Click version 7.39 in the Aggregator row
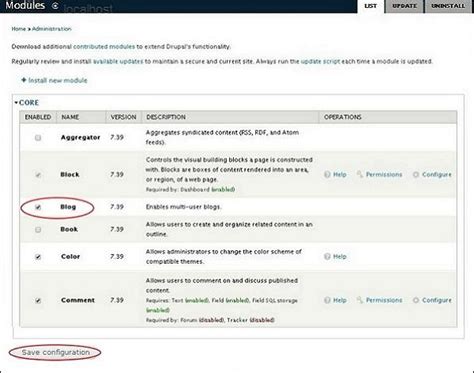 point(117,137)
